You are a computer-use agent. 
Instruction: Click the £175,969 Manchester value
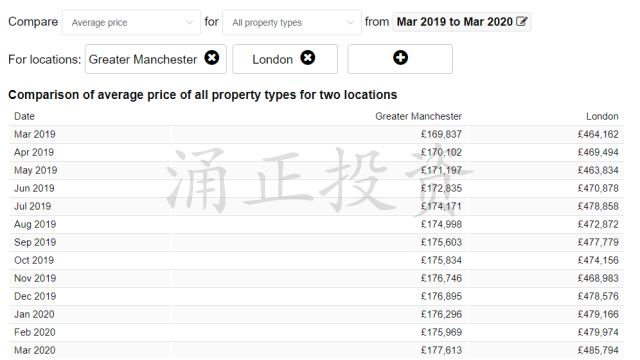(x=441, y=332)
